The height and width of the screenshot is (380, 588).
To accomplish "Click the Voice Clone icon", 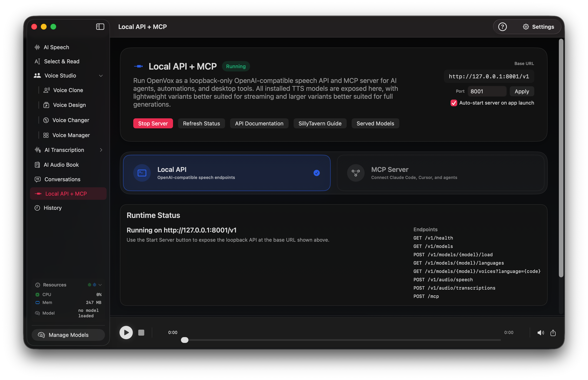I will (46, 90).
